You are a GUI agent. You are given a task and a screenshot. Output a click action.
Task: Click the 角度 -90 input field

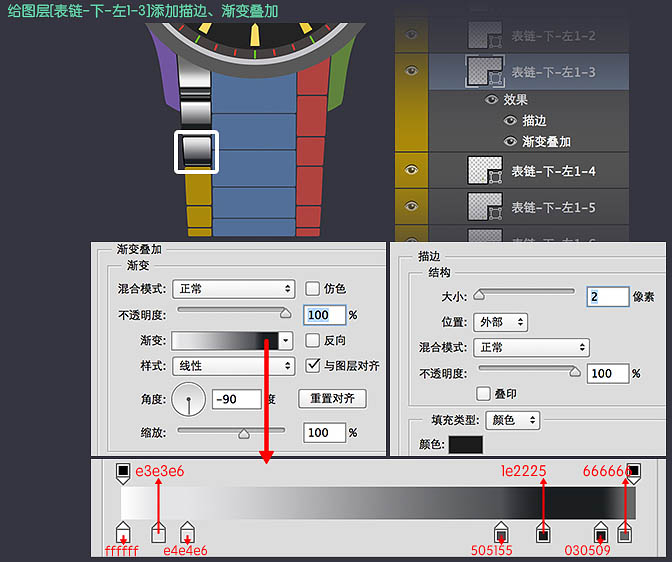coord(237,399)
